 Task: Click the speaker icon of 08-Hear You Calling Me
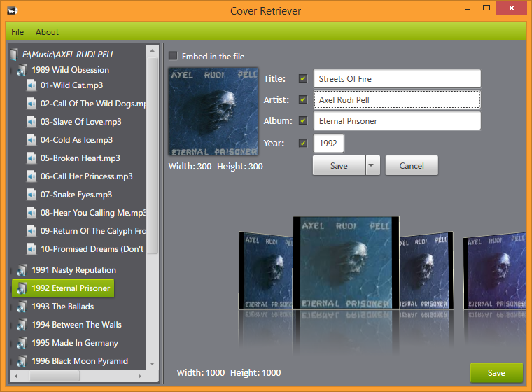[x=31, y=213]
